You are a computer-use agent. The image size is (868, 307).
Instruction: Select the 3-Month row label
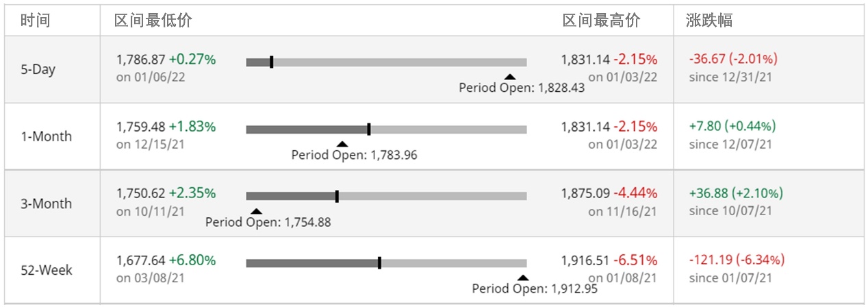coord(47,204)
